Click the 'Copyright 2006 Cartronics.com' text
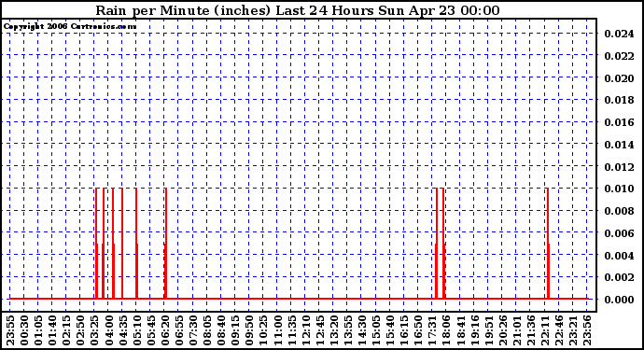This screenshot has width=644, height=350. tap(70, 26)
